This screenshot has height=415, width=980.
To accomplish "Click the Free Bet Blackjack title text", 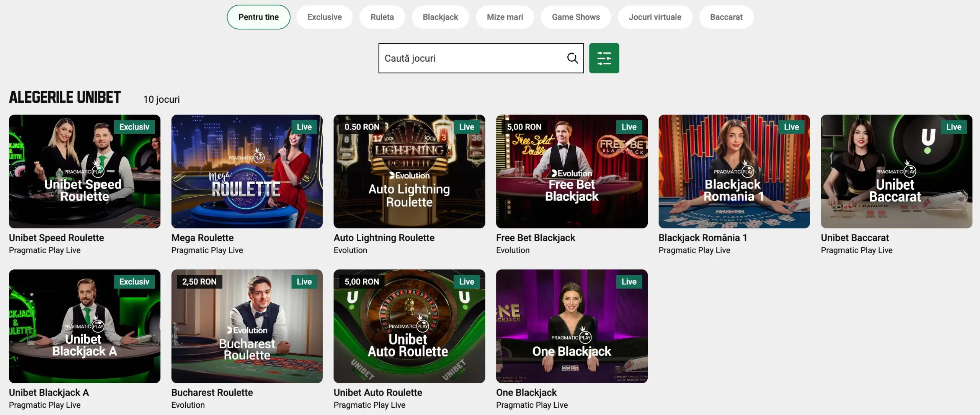I will (536, 238).
